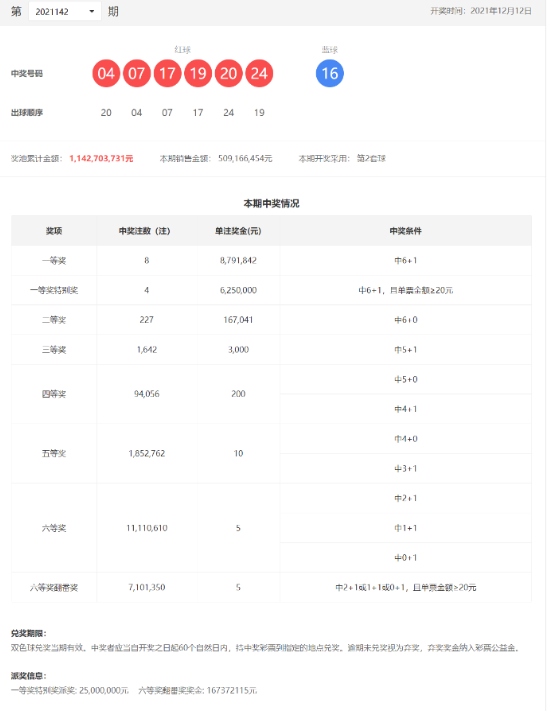Click the 六等奖翻番奖 row label

point(54,587)
